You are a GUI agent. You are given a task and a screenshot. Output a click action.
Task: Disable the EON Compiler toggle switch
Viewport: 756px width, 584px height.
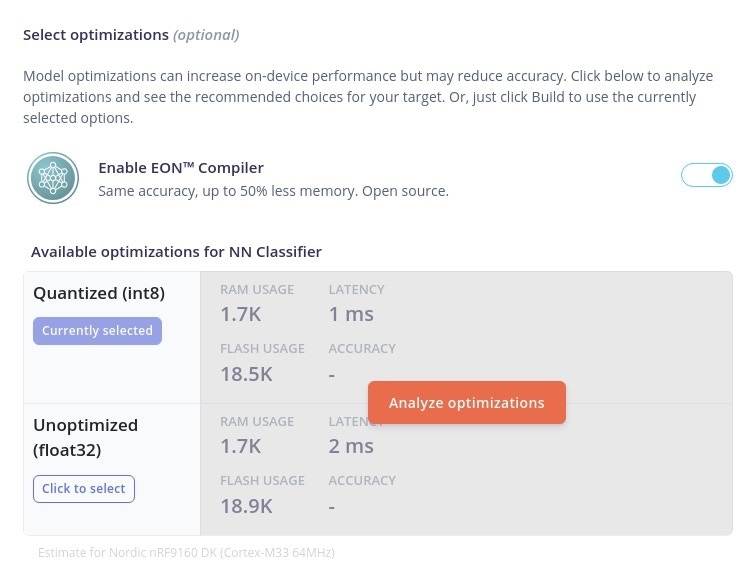pyautogui.click(x=706, y=176)
